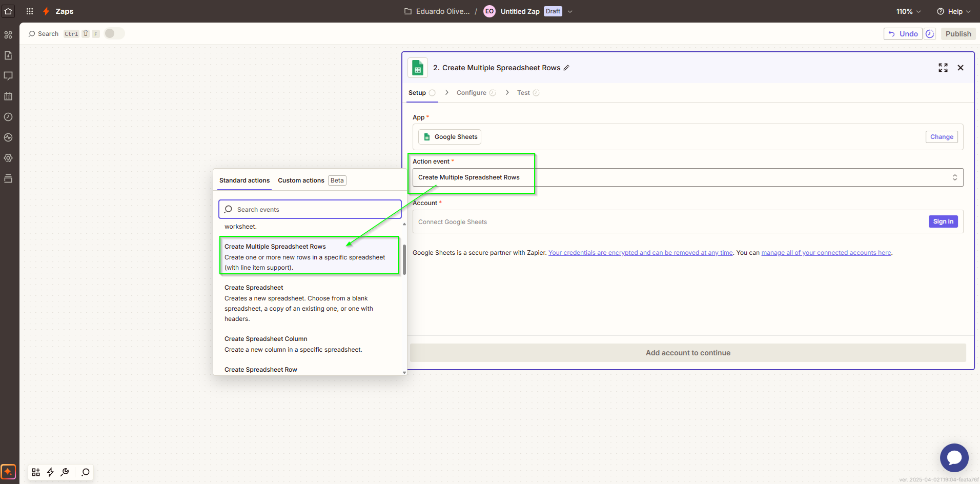Screen dimensions: 980x484
Task: Click the add-blocks icon in bottom toolbar
Action: (x=36, y=472)
